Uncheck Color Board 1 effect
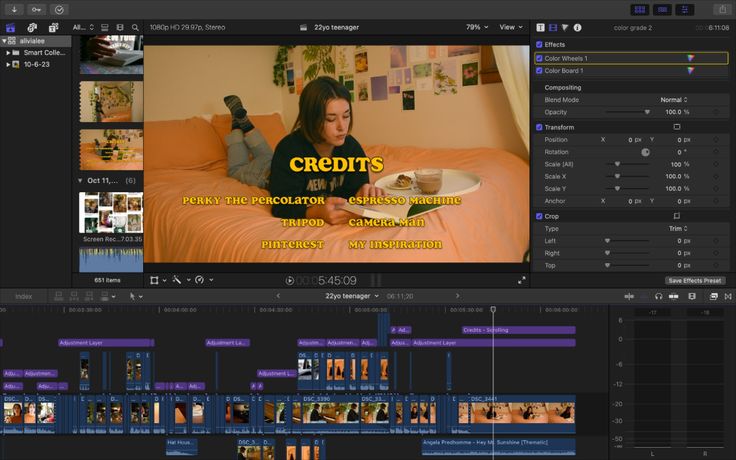 pos(539,70)
